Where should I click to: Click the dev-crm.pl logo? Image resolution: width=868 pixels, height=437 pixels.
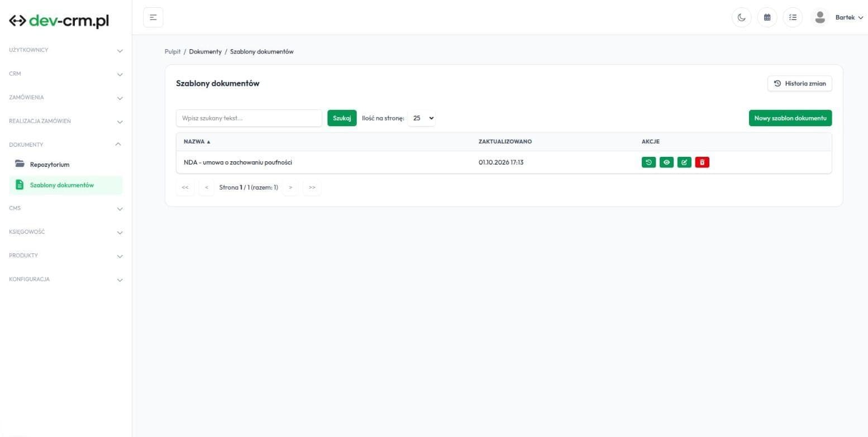[59, 21]
